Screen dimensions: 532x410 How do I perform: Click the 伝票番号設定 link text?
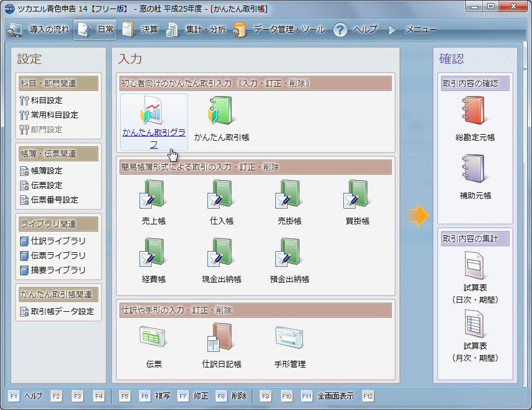pos(55,200)
